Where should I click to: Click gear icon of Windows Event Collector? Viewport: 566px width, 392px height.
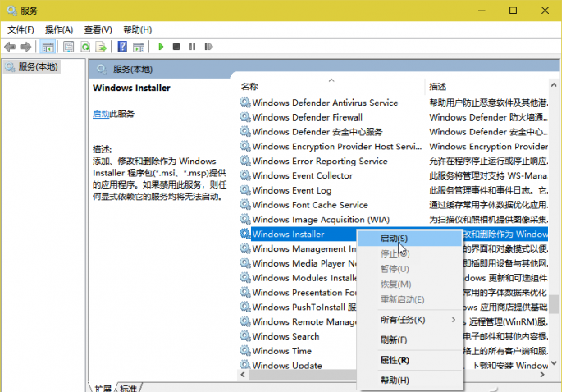click(245, 175)
